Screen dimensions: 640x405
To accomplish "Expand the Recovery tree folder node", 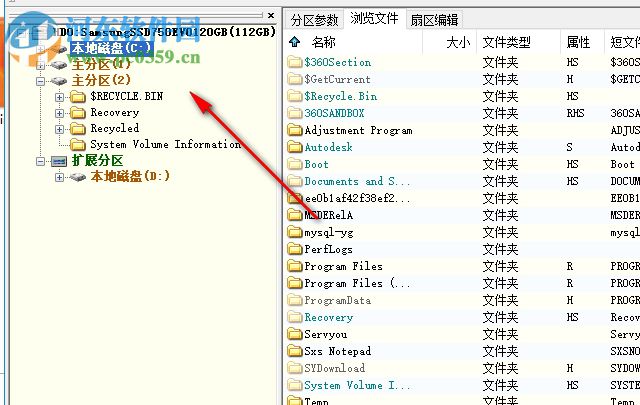I will (59, 113).
